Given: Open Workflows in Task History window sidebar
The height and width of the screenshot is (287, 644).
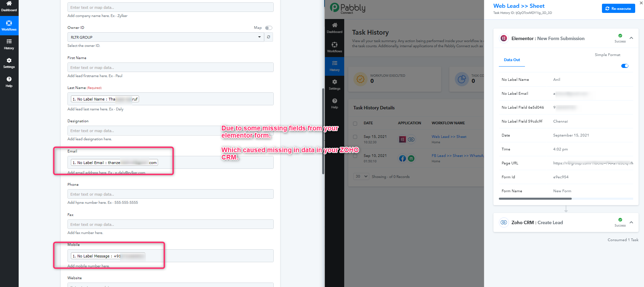Looking at the screenshot, I should tap(334, 47).
